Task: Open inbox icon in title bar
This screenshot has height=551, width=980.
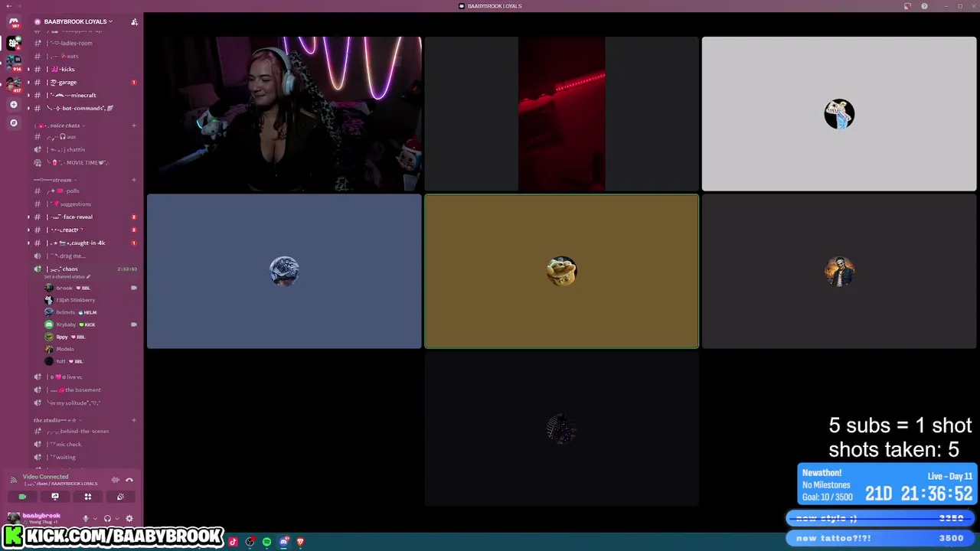Action: point(907,6)
